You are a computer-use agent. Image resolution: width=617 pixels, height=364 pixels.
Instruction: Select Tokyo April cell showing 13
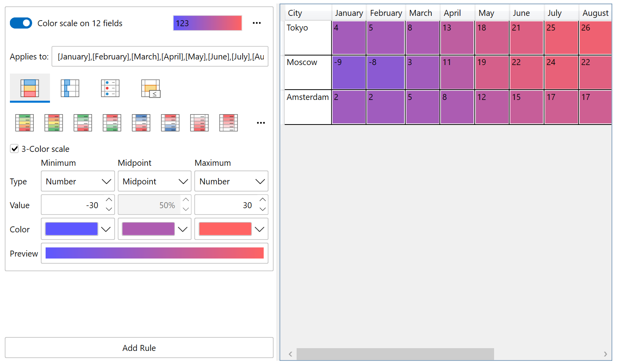(x=457, y=38)
